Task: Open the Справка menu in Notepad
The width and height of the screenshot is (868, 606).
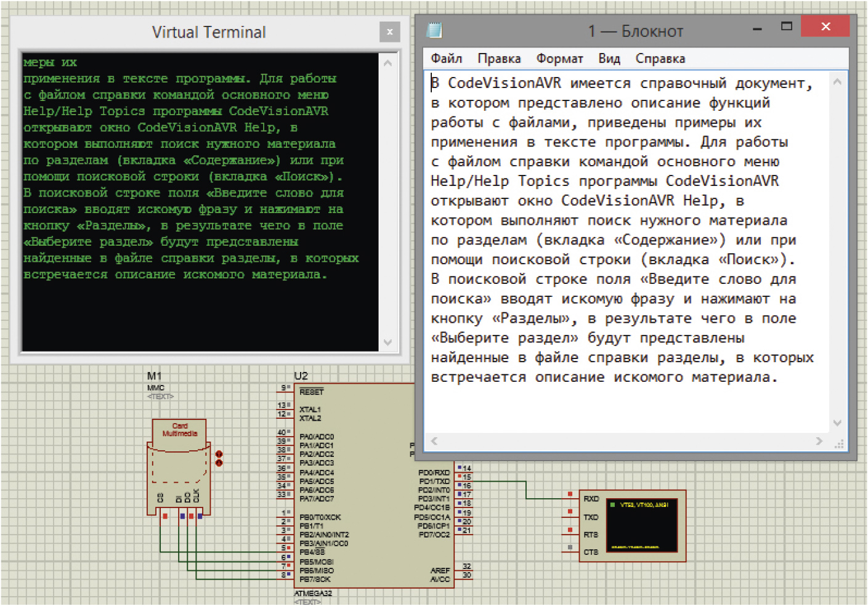Action: coord(660,59)
